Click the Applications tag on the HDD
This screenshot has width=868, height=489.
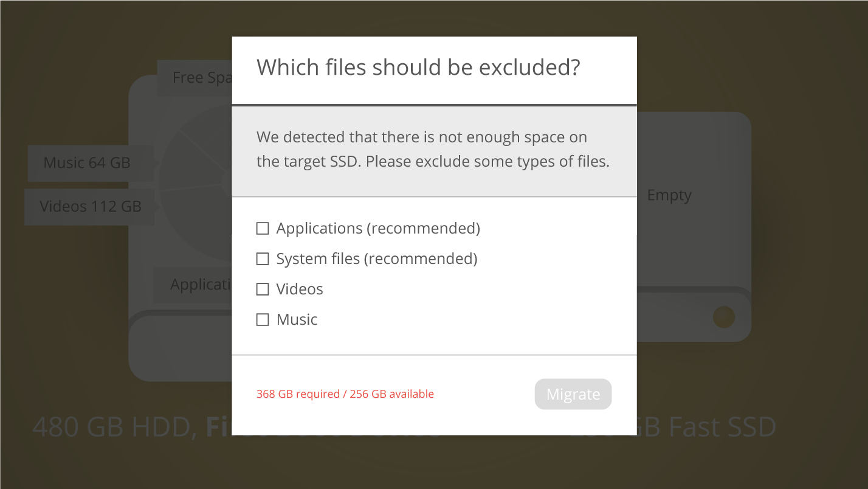[x=192, y=285]
